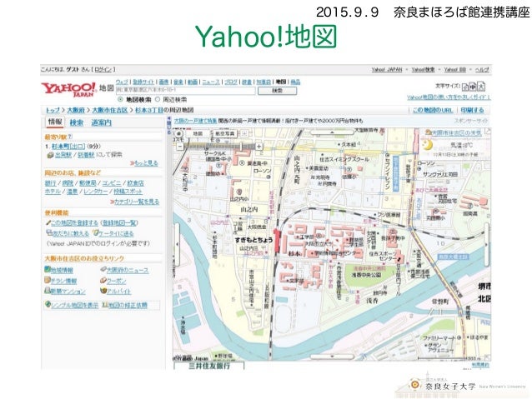This screenshot has width=532, height=399.
Task: Click the チラシ情報 icon
Action: tap(48, 281)
